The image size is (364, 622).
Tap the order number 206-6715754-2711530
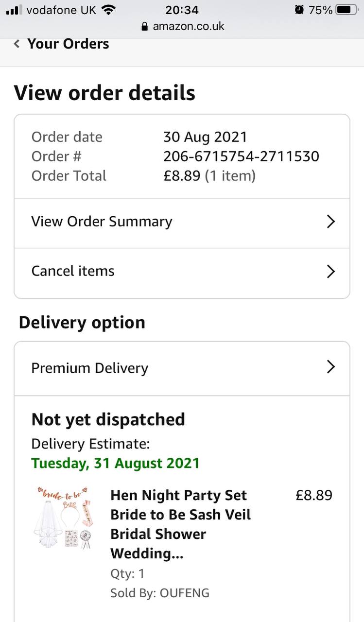tap(241, 156)
